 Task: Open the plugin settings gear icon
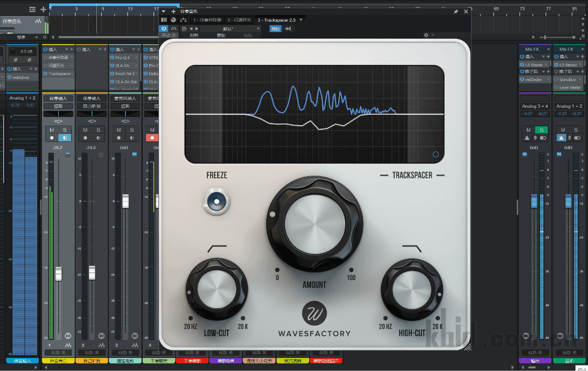tap(426, 35)
